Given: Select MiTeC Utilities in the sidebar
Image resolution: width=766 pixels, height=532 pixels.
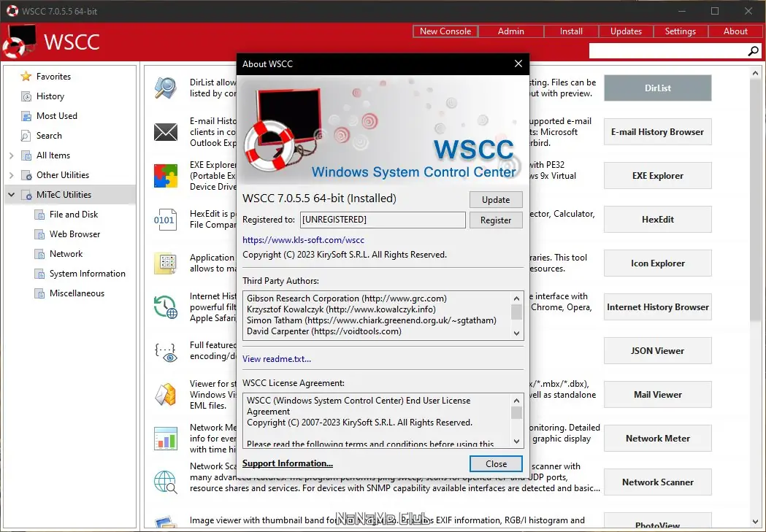Looking at the screenshot, I should pyautogui.click(x=64, y=195).
